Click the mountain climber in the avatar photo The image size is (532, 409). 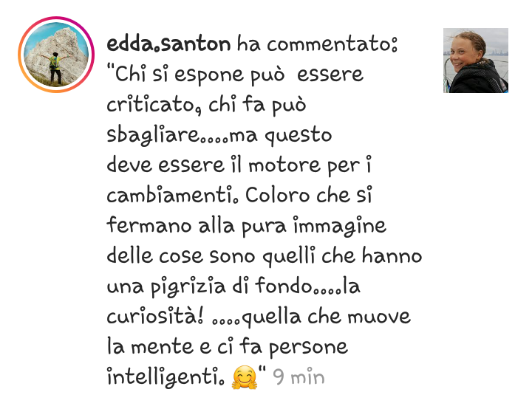(x=55, y=68)
